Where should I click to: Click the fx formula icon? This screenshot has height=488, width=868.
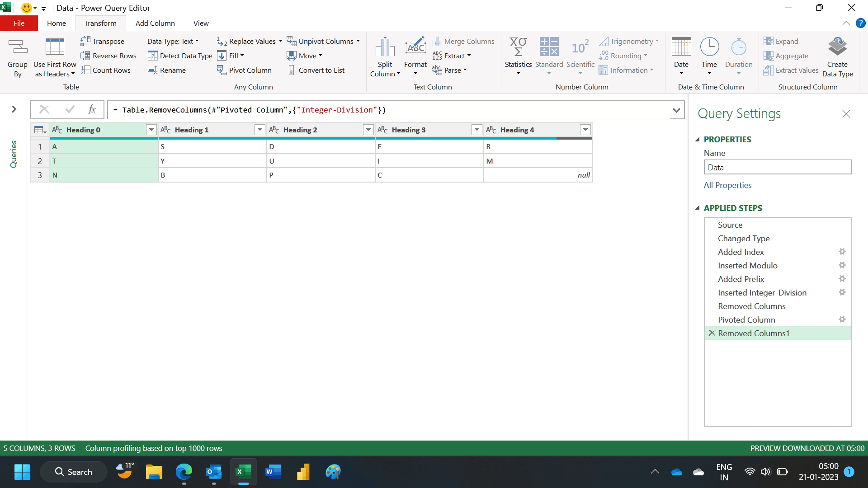(92, 110)
